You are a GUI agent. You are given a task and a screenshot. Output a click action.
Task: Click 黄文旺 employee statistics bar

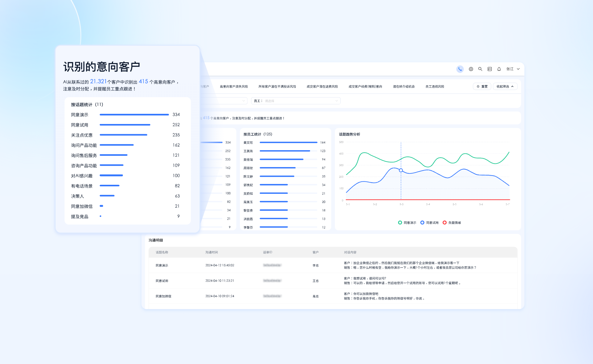click(288, 143)
